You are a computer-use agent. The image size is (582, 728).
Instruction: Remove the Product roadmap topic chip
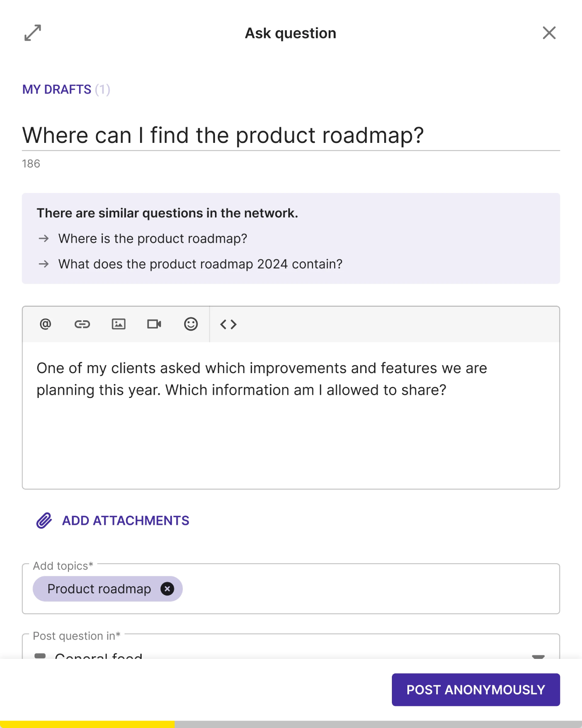pyautogui.click(x=167, y=589)
